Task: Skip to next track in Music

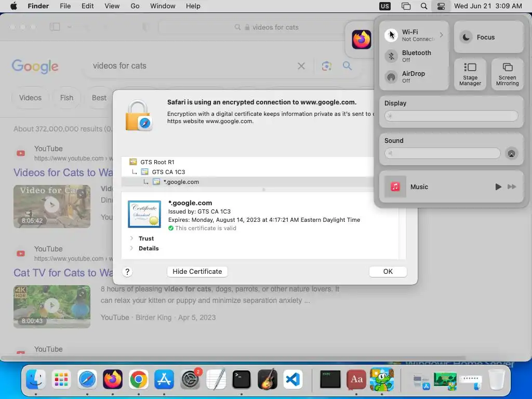Action: pyautogui.click(x=512, y=187)
